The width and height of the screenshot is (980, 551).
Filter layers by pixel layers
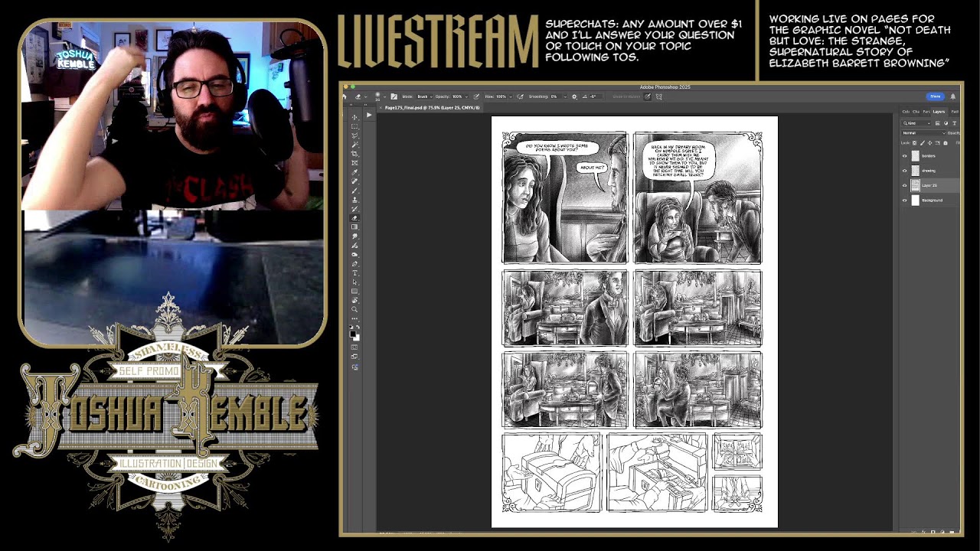[937, 123]
